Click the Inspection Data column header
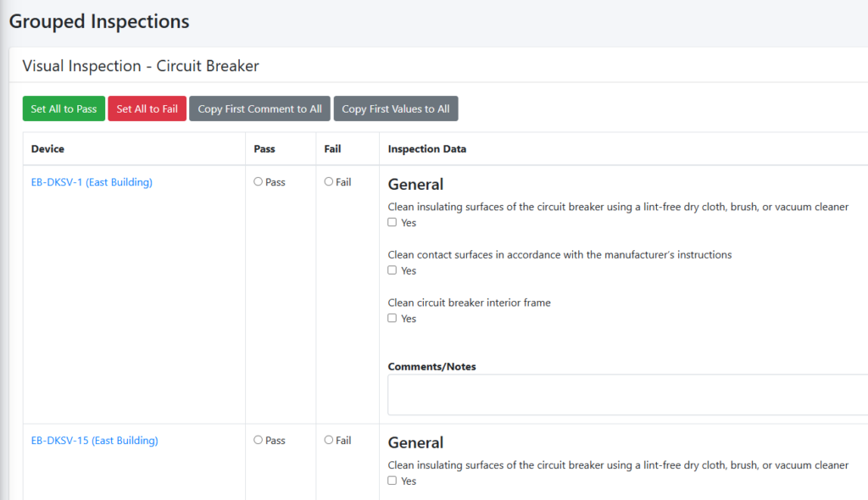The height and width of the screenshot is (500, 868). pyautogui.click(x=426, y=149)
